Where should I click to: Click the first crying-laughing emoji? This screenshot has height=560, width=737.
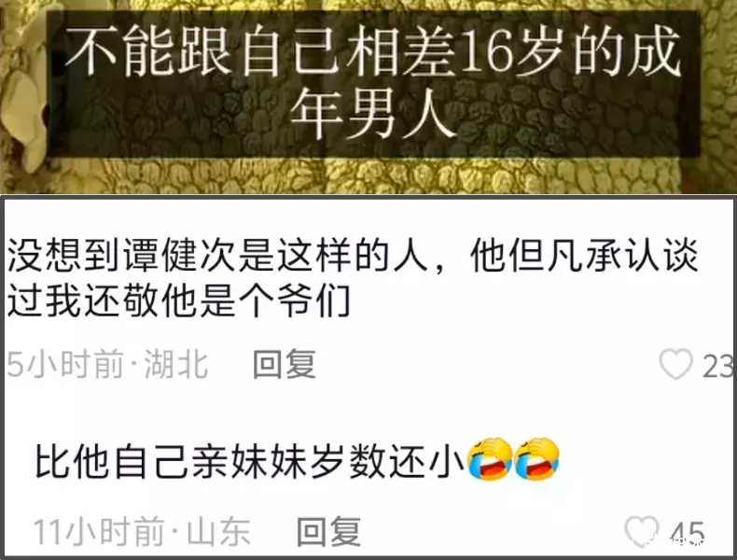point(490,459)
